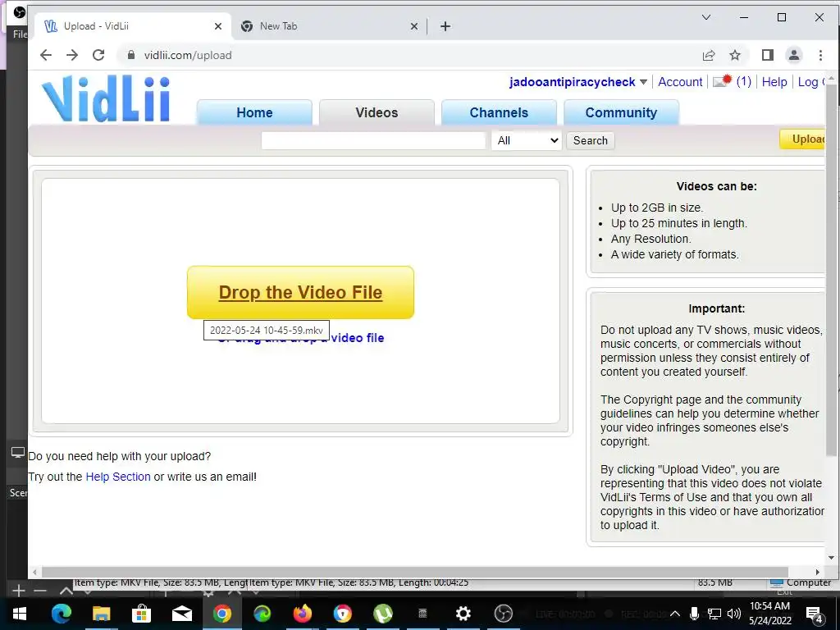Click the Search button
Image resolution: width=840 pixels, height=630 pixels.
tap(591, 140)
